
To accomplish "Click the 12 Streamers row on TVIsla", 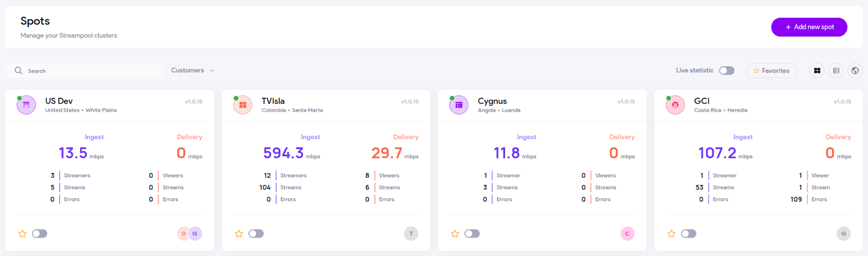I will click(285, 176).
